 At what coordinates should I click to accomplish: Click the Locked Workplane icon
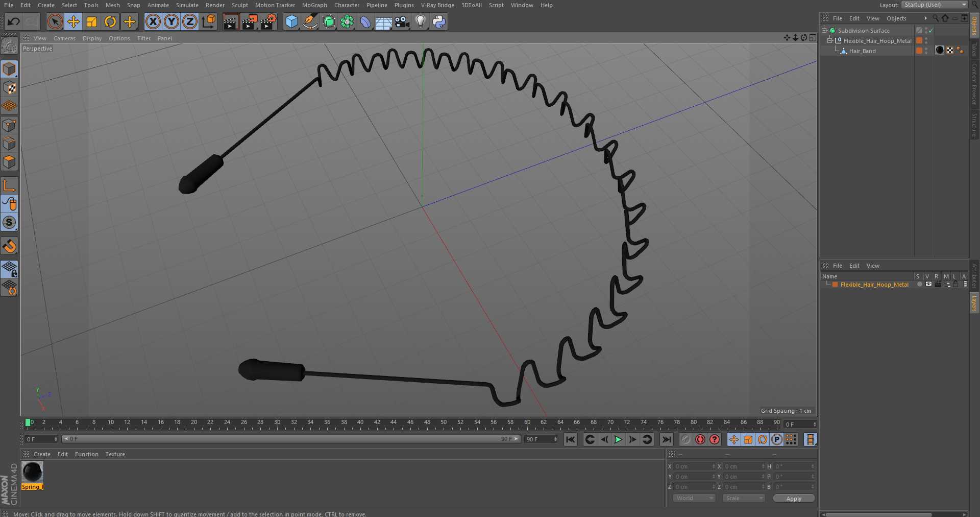pos(9,269)
